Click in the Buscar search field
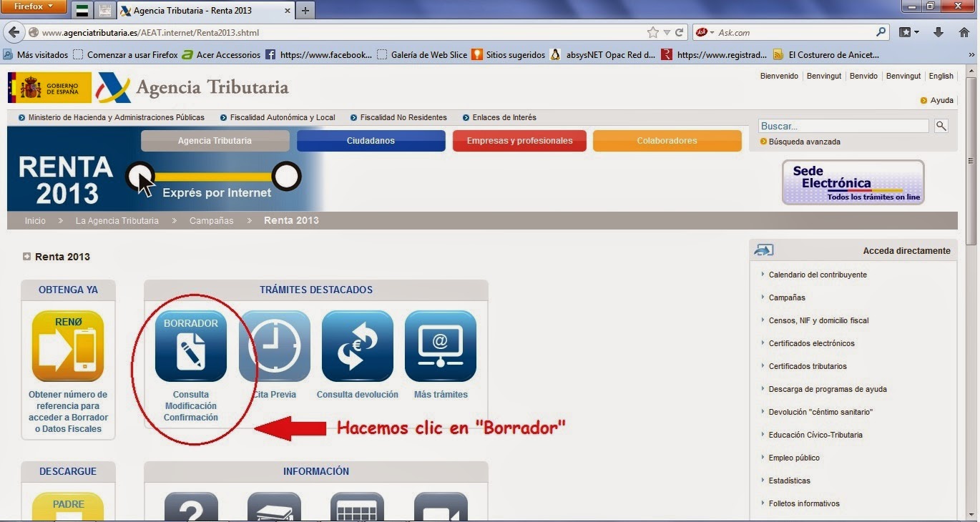Viewport: 980px width, 522px height. pyautogui.click(x=843, y=126)
